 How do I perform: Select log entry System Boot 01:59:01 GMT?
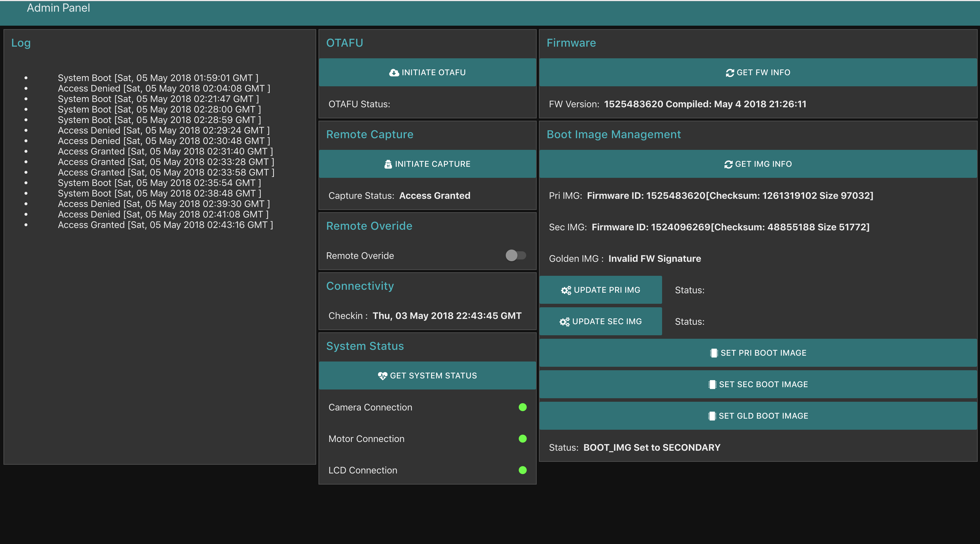click(x=158, y=78)
